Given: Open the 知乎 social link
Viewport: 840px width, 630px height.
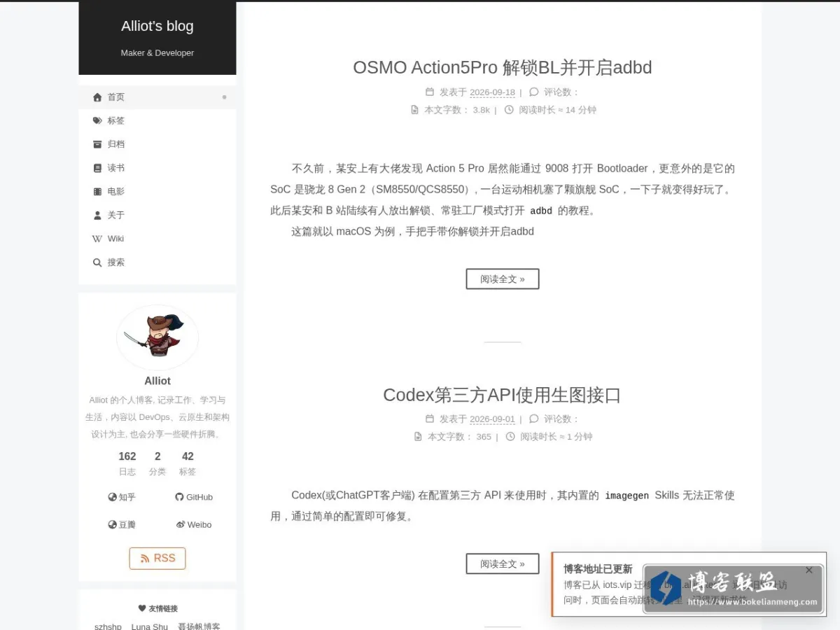Looking at the screenshot, I should (x=122, y=497).
